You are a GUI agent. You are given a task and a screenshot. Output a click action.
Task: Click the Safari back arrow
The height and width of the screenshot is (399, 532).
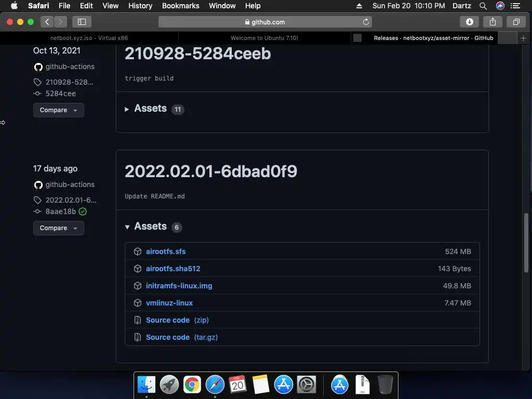47,22
